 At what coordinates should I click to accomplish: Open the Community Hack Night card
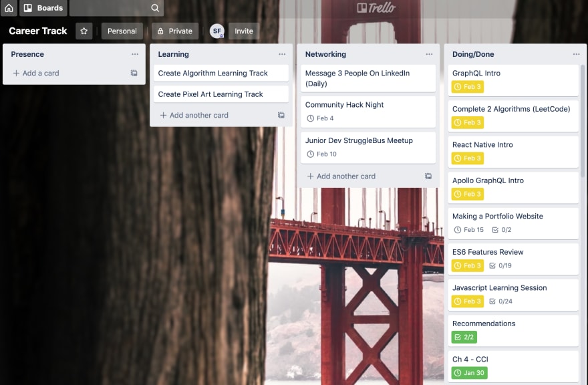368,112
